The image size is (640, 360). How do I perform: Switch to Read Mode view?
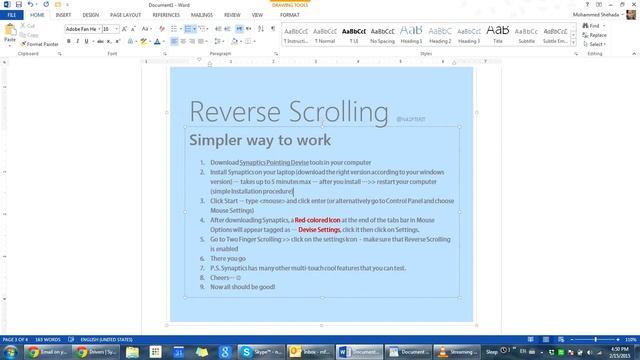pyautogui.click(x=531, y=340)
